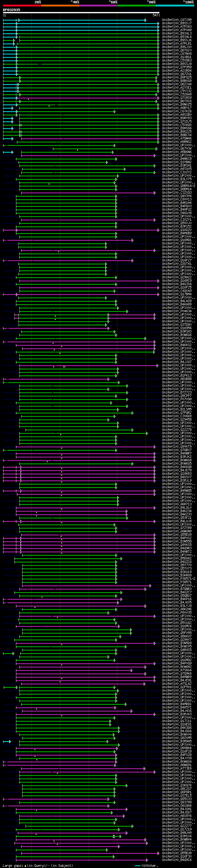Open hit UniRef100_C6TIM9
This screenshot has height=868, width=197.
coord(177,20)
